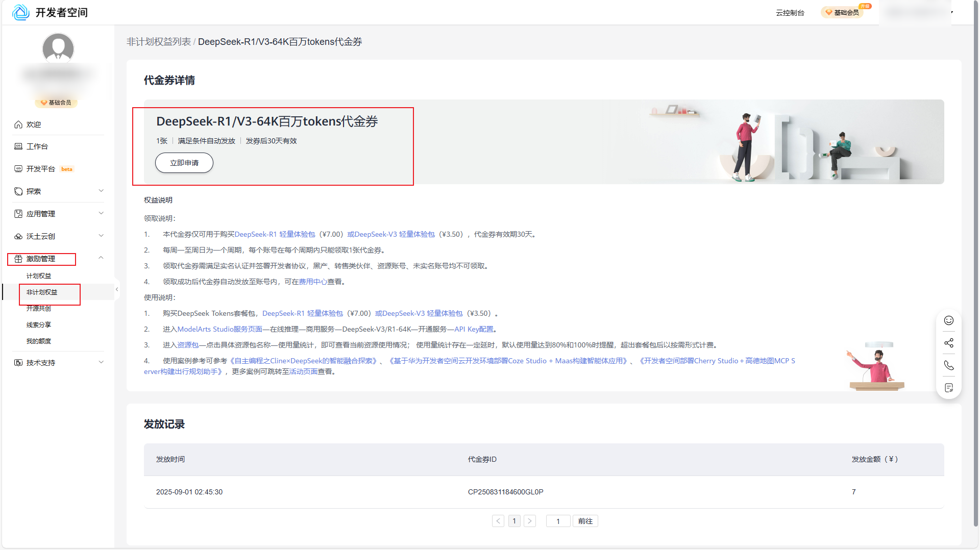Open the smiley feedback icon
Screen dimensions: 980x550
(x=949, y=320)
